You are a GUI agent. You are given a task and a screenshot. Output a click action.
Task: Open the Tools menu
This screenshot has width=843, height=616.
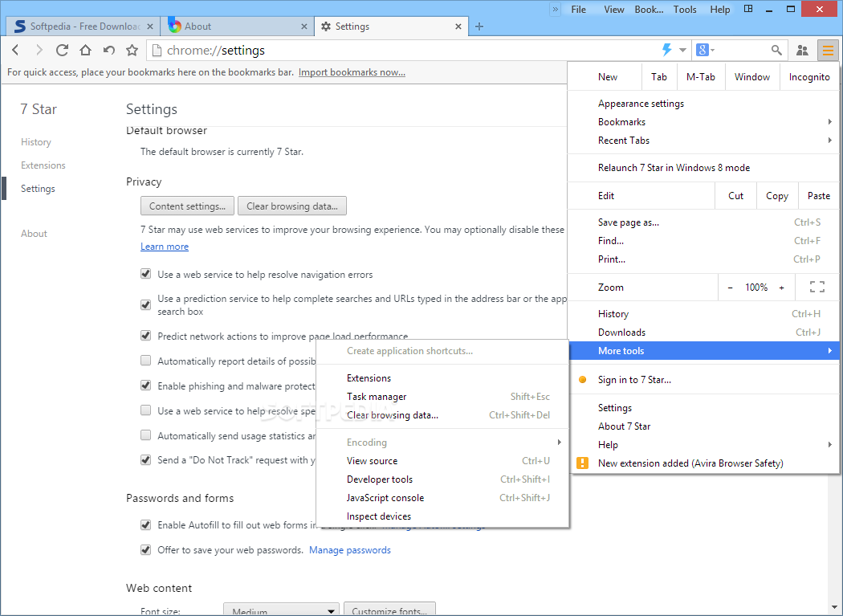[684, 9]
